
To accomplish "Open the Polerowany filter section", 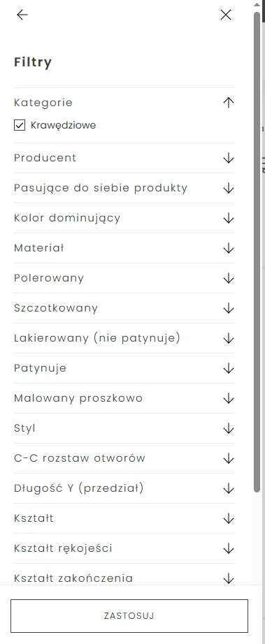I will pos(124,278).
